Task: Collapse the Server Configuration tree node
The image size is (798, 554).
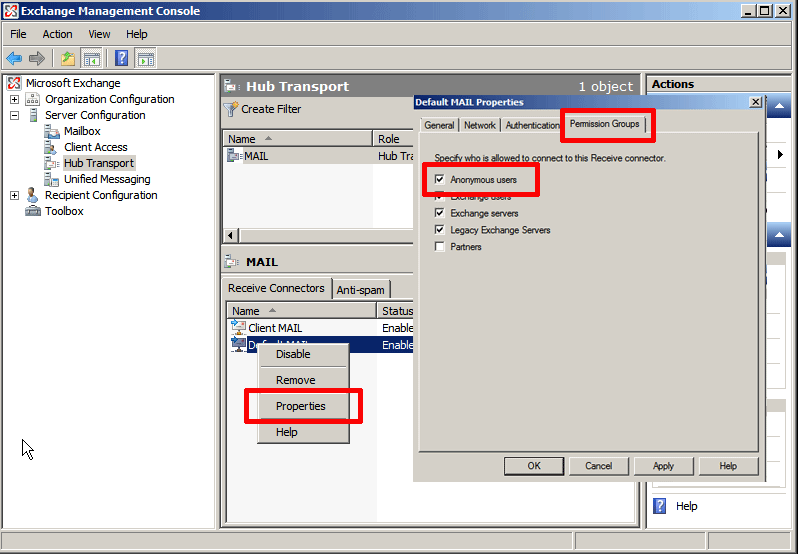Action: click(x=15, y=115)
